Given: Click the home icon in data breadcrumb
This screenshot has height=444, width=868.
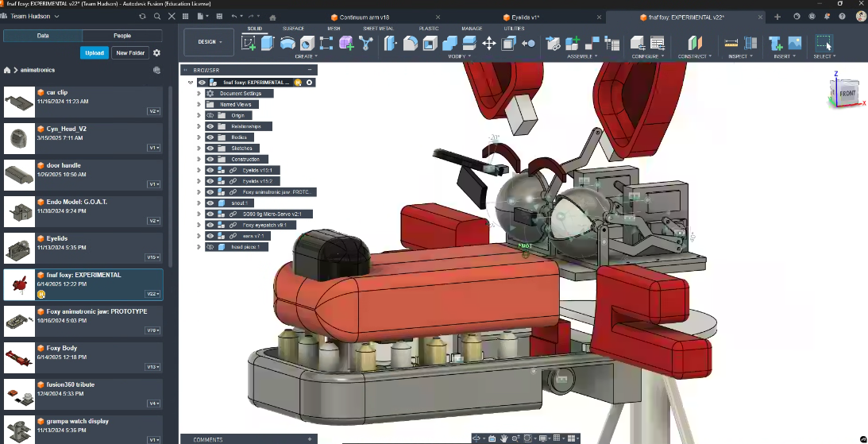Looking at the screenshot, I should [x=7, y=71].
